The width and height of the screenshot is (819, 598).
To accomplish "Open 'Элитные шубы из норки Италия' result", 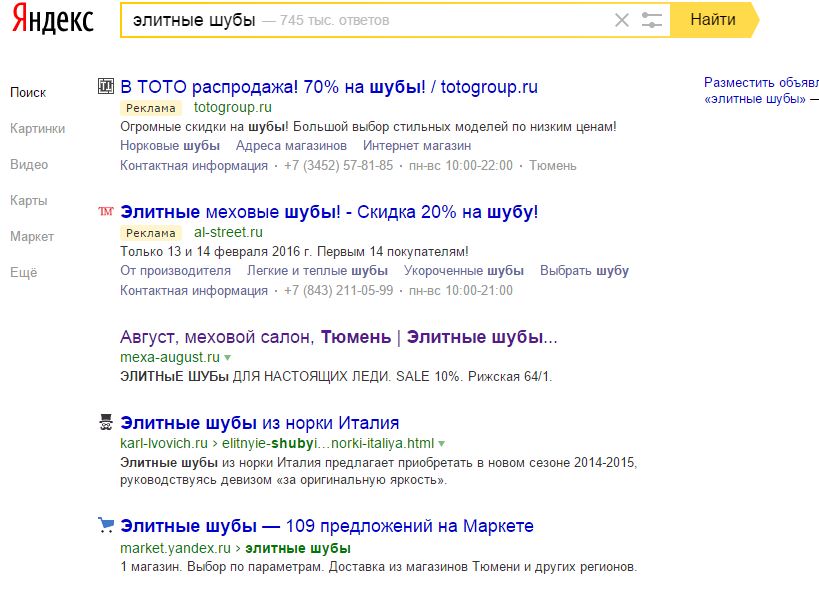I will click(x=260, y=423).
